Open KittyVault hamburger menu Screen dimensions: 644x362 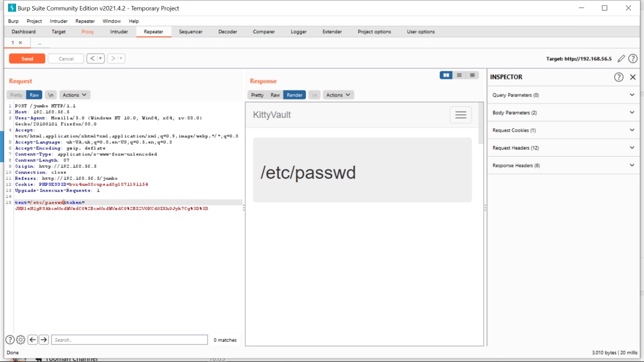tap(461, 115)
